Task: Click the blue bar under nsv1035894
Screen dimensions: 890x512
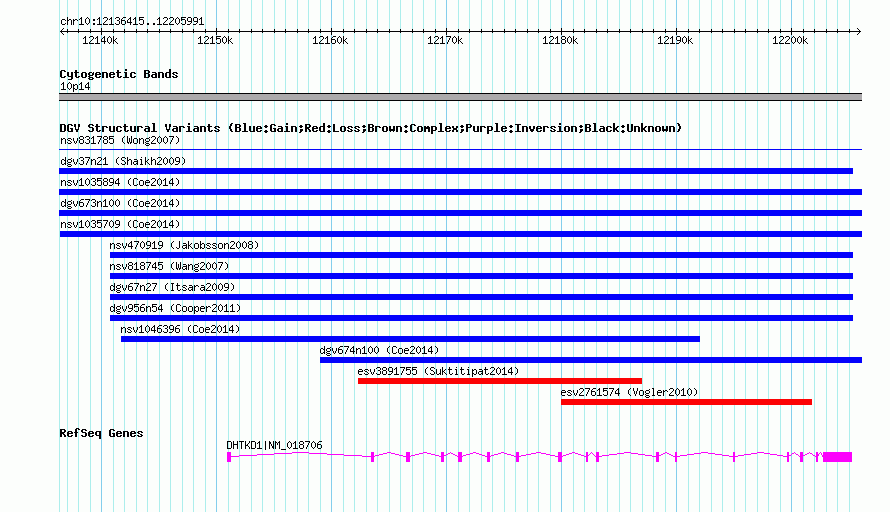Action: [460, 192]
